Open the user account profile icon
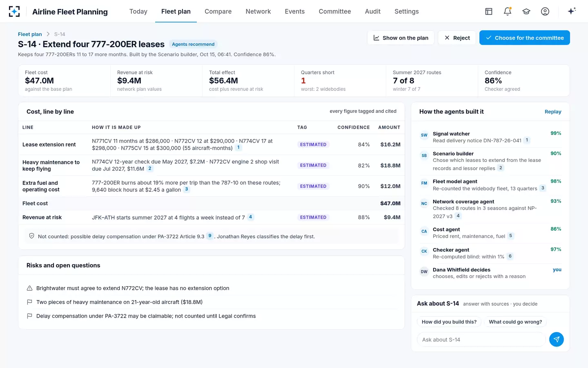 click(x=545, y=11)
